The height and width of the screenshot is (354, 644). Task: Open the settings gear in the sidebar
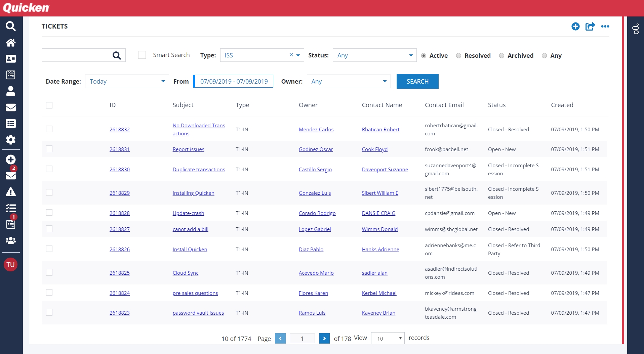[11, 140]
